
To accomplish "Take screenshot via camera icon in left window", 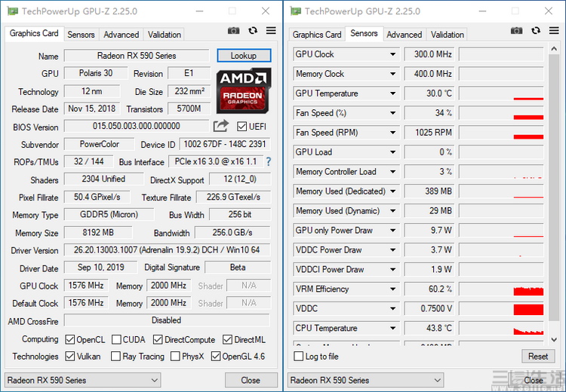I will tap(233, 31).
